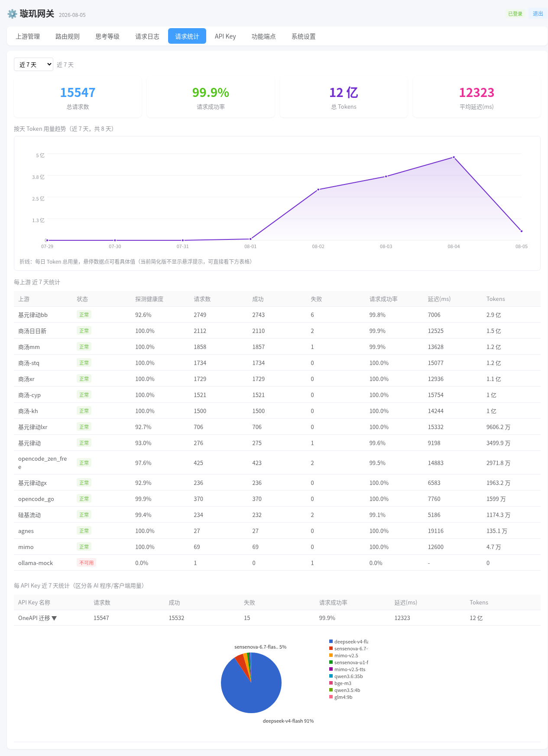Screen dimensions: 548x756
Task: Switch to the 路由规则 tab
Action: point(68,36)
